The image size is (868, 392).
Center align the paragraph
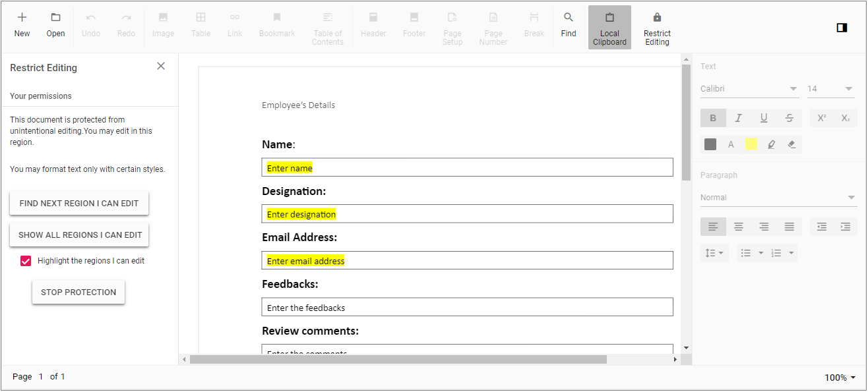tap(739, 227)
